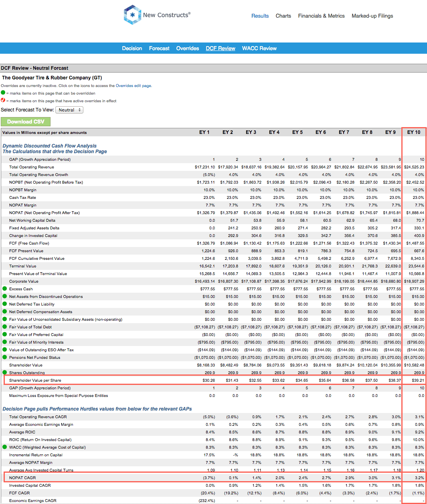Click green dot next to Net Deferred Tax Liability
Screen dimensions: 427x504
coord(4,304)
